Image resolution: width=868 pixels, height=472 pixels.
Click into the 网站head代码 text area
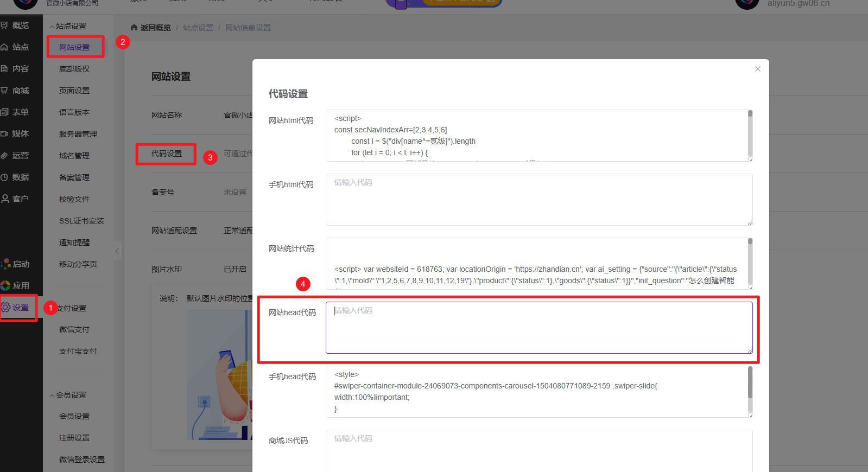539,328
